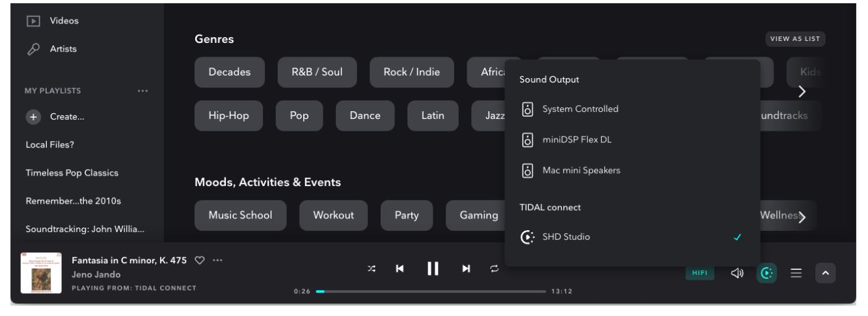Image resolution: width=868 pixels, height=316 pixels.
Task: Seek within the track progress bar
Action: pos(431,291)
